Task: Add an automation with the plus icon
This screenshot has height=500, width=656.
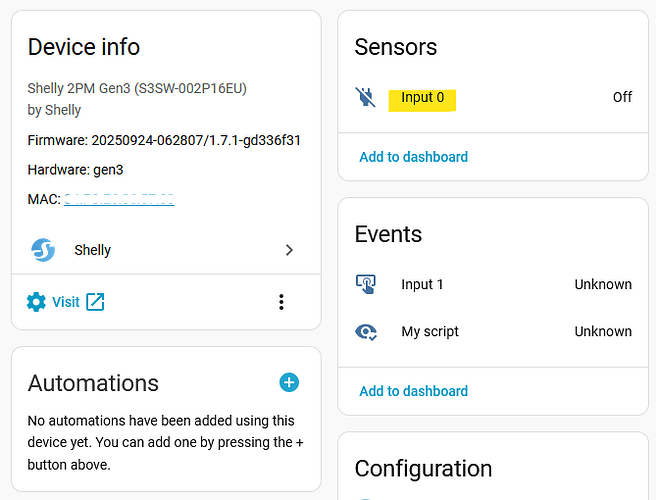Action: [289, 382]
